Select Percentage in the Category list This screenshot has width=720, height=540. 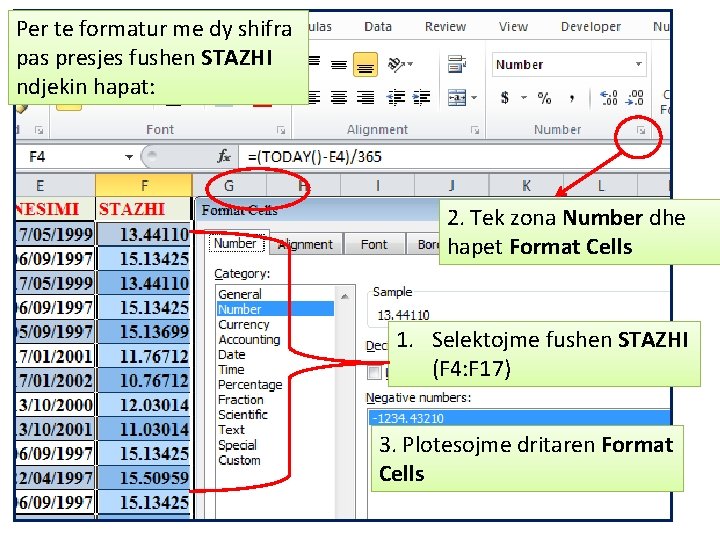tap(250, 385)
